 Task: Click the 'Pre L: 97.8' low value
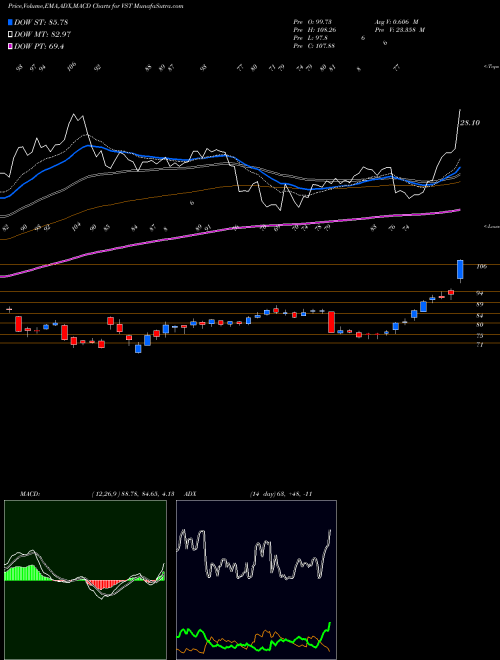coord(311,38)
